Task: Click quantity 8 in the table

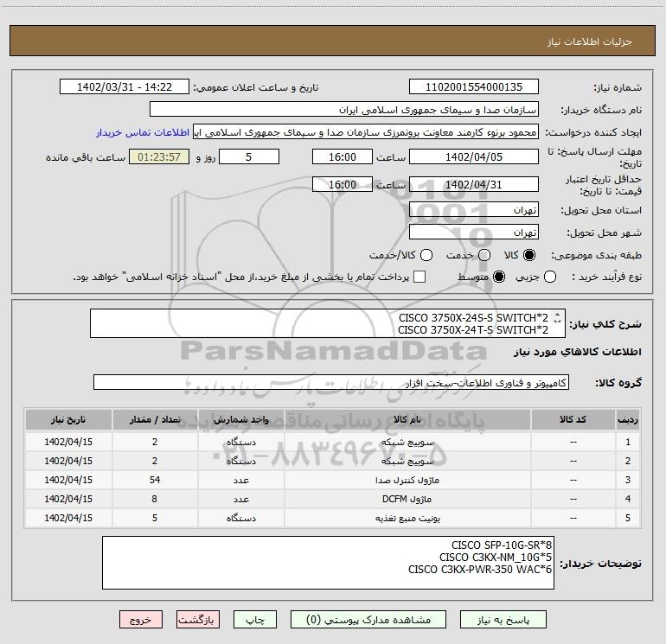Action: pos(155,499)
